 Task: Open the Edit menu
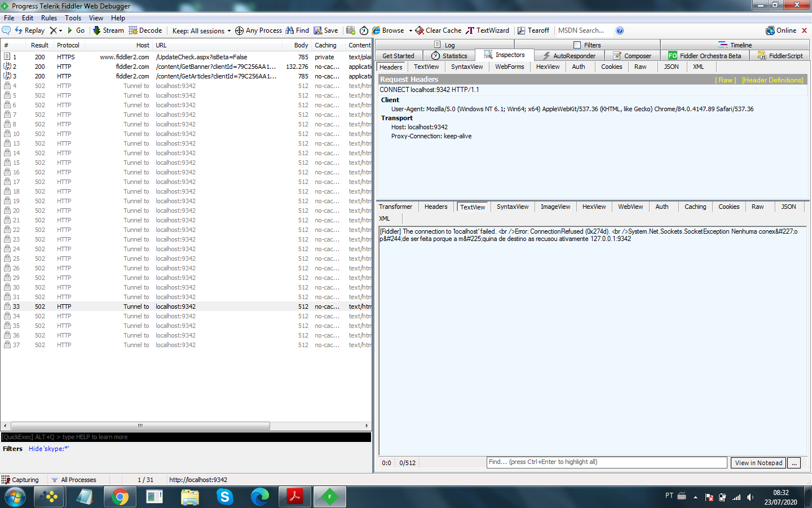(28, 18)
